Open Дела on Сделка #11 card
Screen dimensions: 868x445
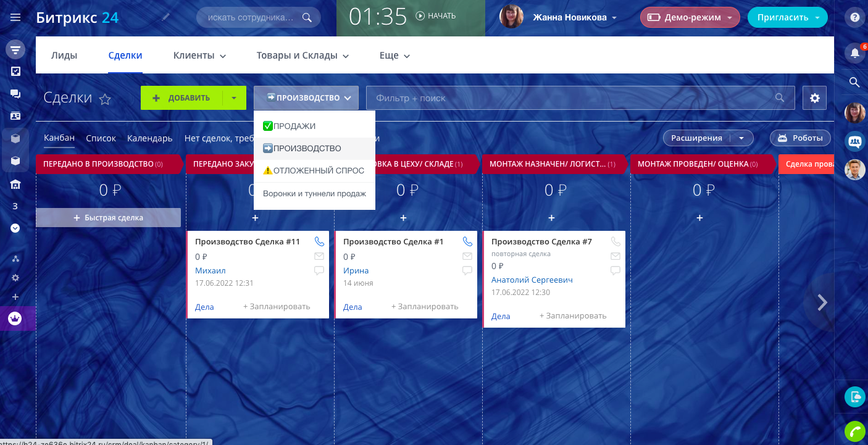[204, 307]
